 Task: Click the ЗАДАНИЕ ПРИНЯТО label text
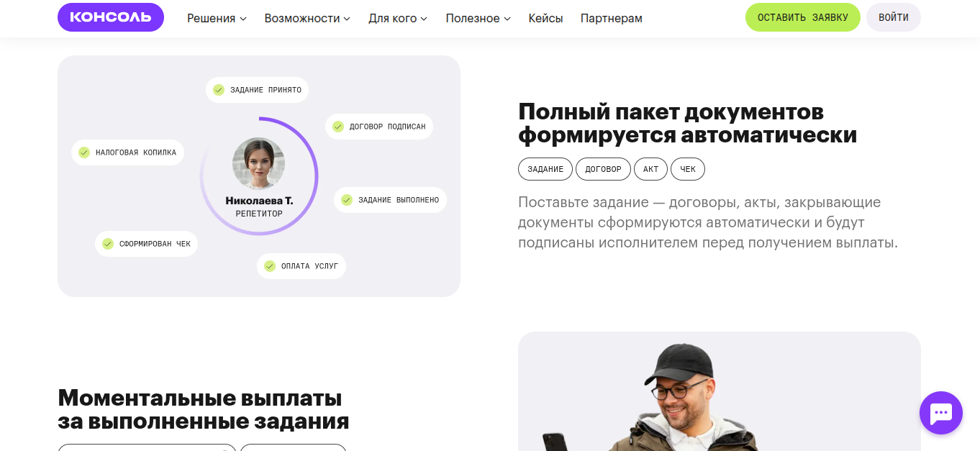point(265,90)
